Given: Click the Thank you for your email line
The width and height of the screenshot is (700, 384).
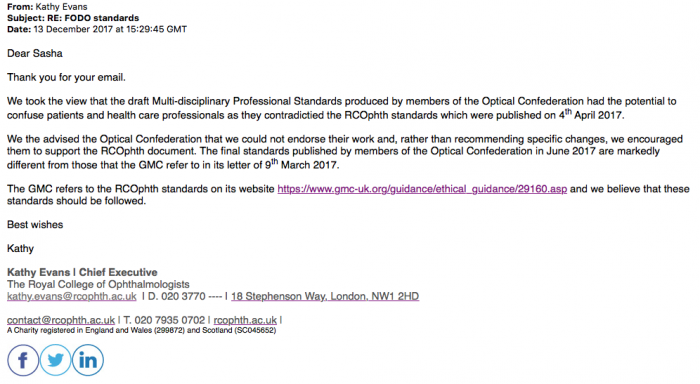Looking at the screenshot, I should tap(67, 77).
